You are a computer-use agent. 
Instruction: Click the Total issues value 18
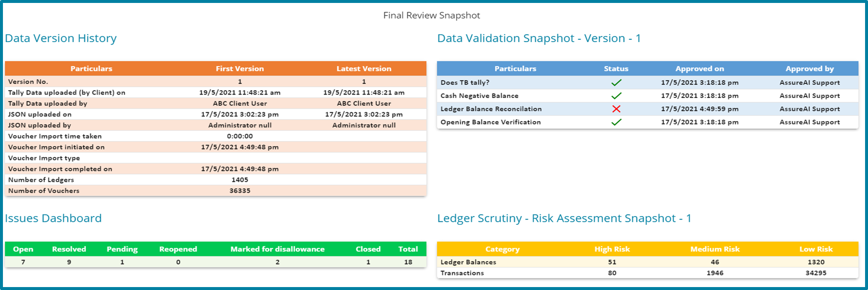click(408, 262)
